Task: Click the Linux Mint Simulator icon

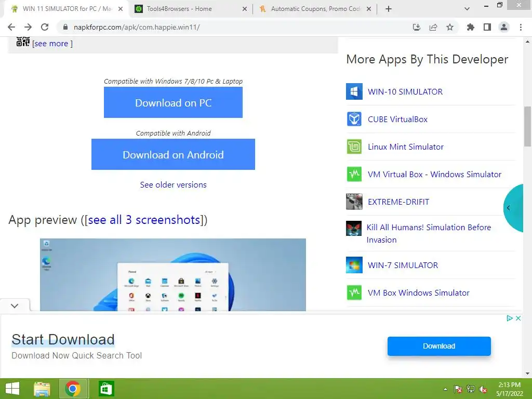Action: [354, 147]
